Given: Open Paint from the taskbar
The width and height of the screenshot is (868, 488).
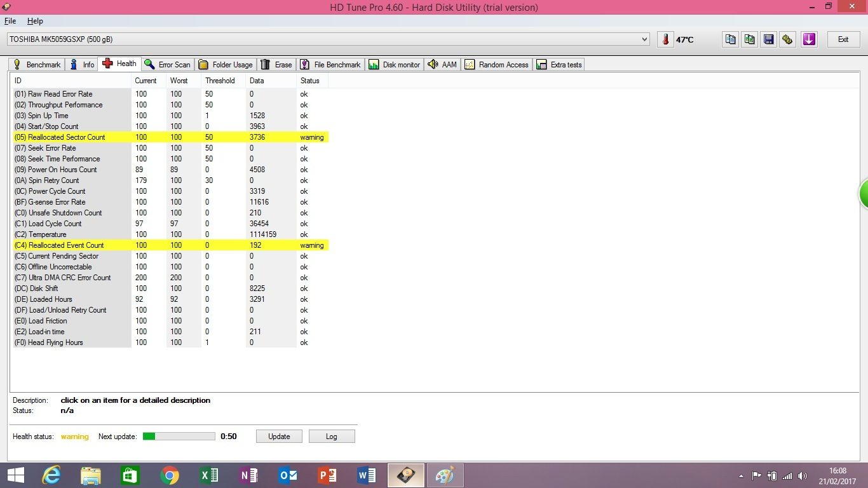Looking at the screenshot, I should (445, 475).
